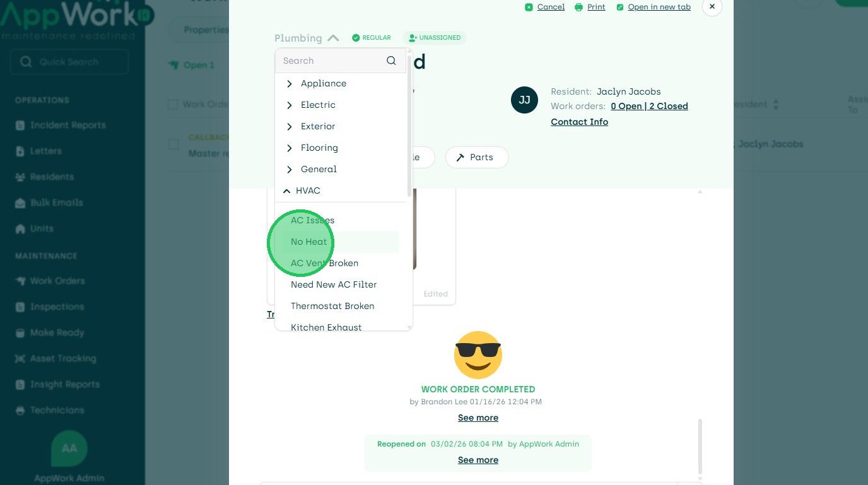Screen dimensions: 868x485
Task: Sort by the Resident column arrows
Action: pos(775,104)
